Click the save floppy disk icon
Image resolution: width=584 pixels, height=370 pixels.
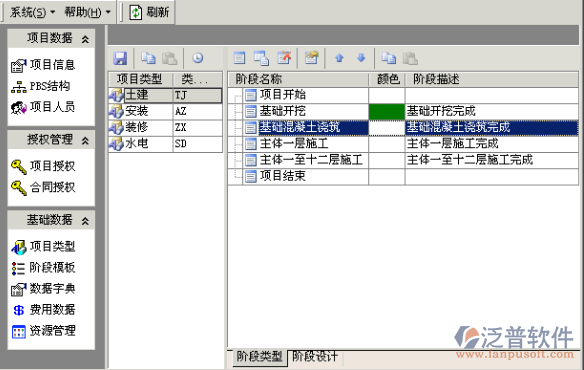(120, 58)
